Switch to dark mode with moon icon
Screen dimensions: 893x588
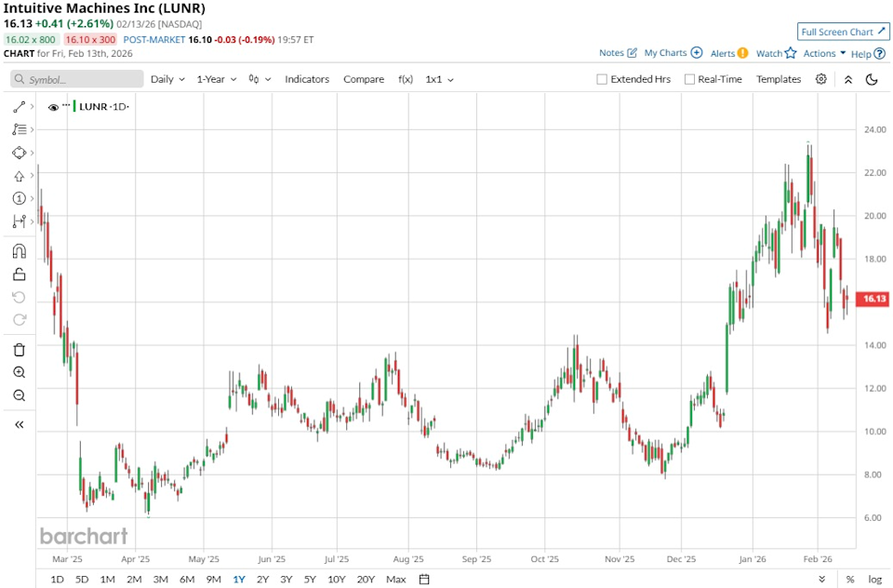pyautogui.click(x=872, y=79)
